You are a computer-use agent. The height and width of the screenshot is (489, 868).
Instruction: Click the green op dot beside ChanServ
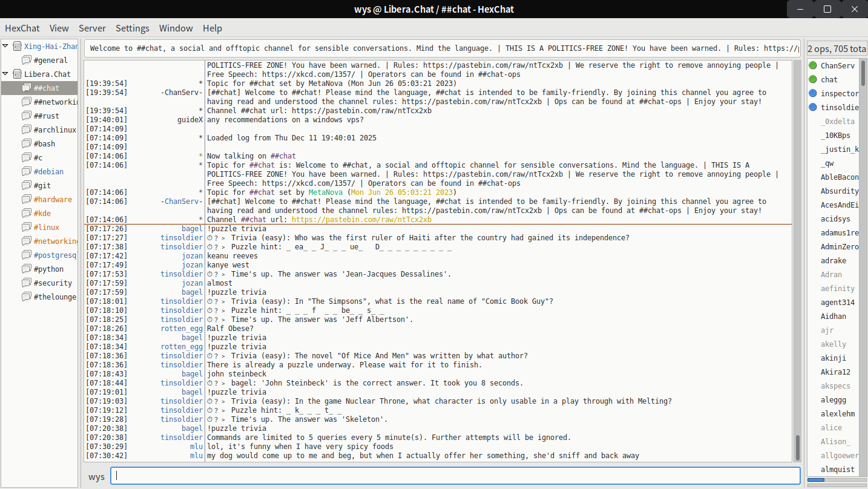tap(813, 65)
